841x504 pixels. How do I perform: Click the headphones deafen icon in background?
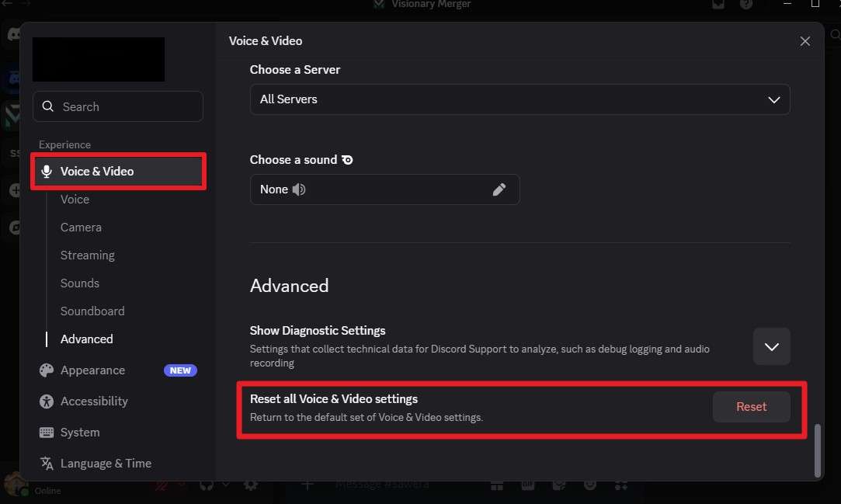click(207, 485)
